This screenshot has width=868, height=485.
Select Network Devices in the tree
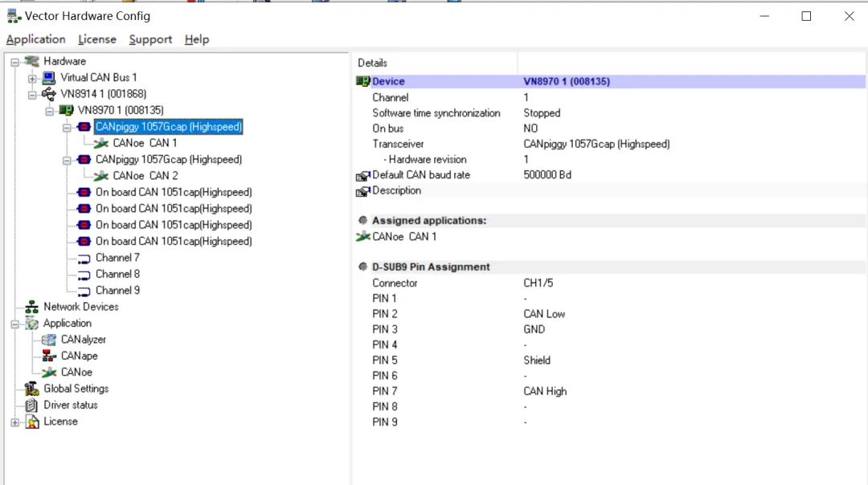(x=81, y=307)
